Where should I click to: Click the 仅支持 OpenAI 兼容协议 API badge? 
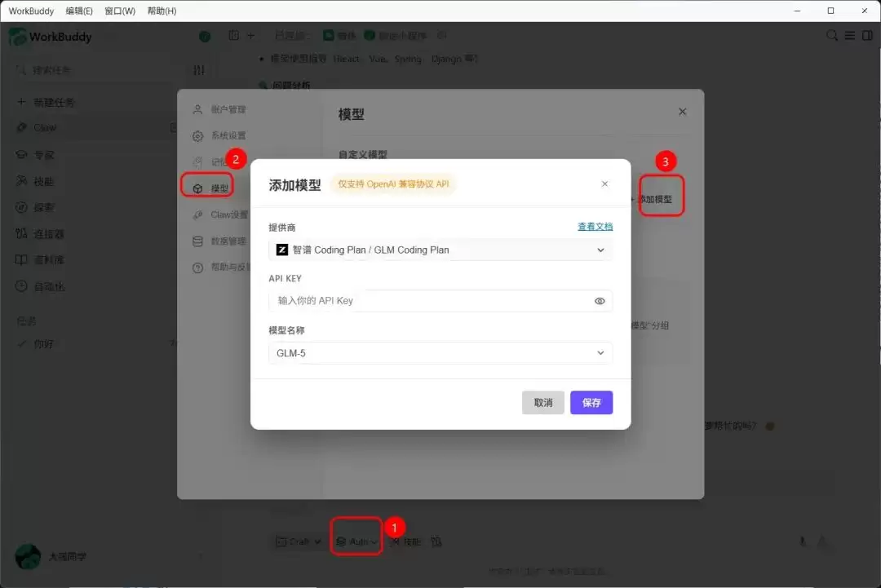pos(392,184)
